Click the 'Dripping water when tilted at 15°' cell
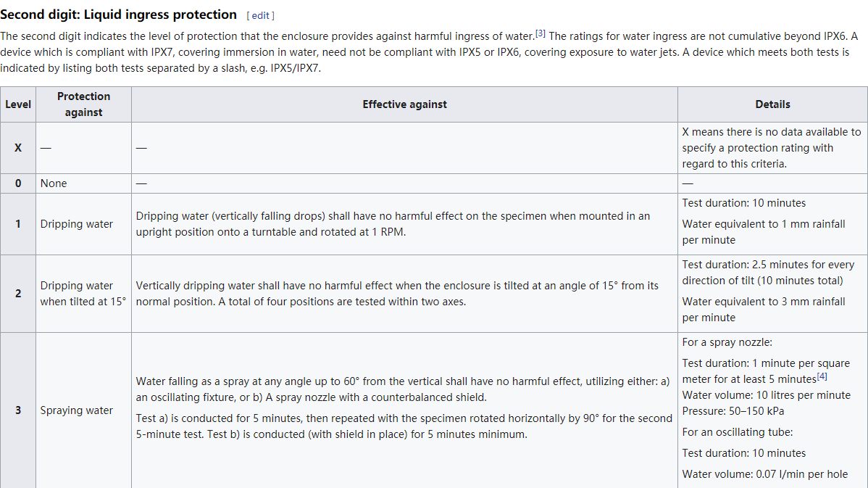 [x=83, y=294]
